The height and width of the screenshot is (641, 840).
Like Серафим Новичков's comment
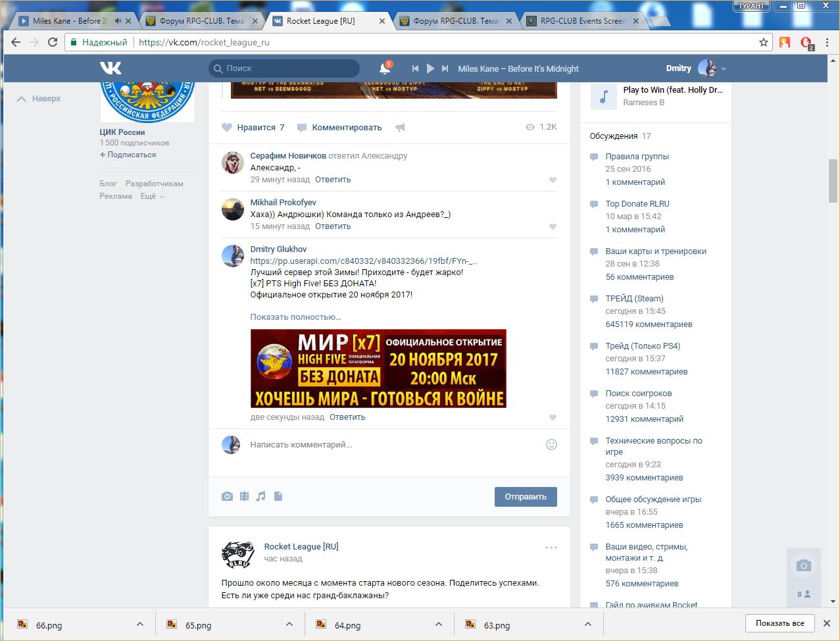[x=553, y=180]
